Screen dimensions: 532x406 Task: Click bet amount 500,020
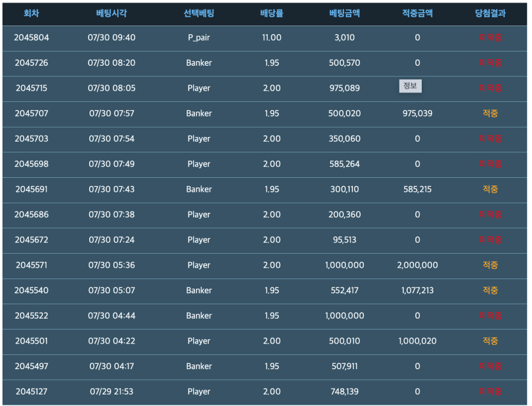345,113
